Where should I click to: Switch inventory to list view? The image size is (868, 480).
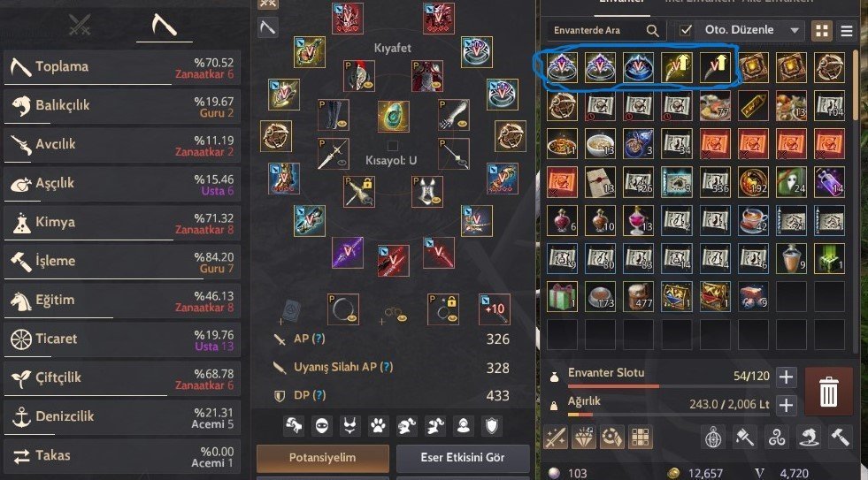[x=847, y=31]
